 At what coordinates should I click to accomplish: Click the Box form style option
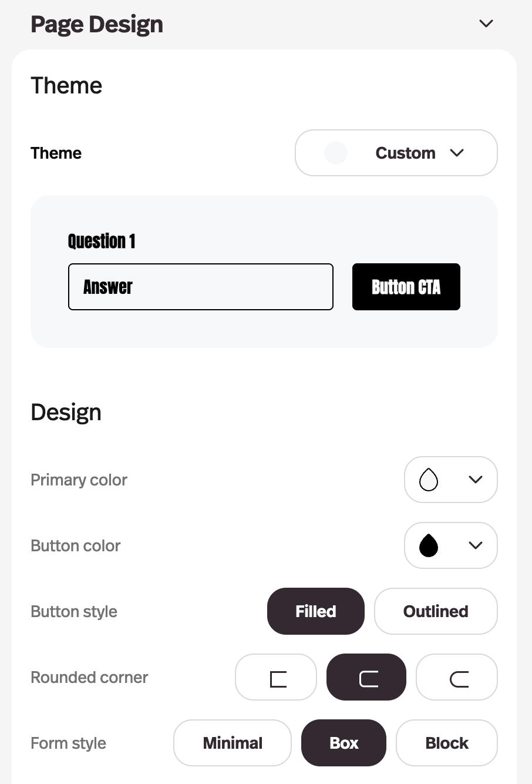coord(344,743)
